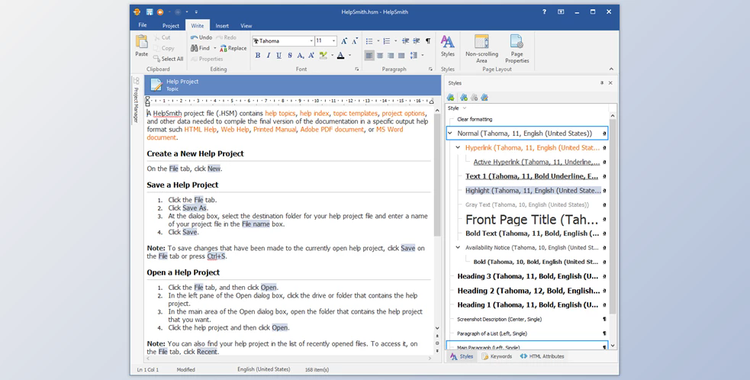Open Paragraph group dialog launcher

click(x=430, y=69)
